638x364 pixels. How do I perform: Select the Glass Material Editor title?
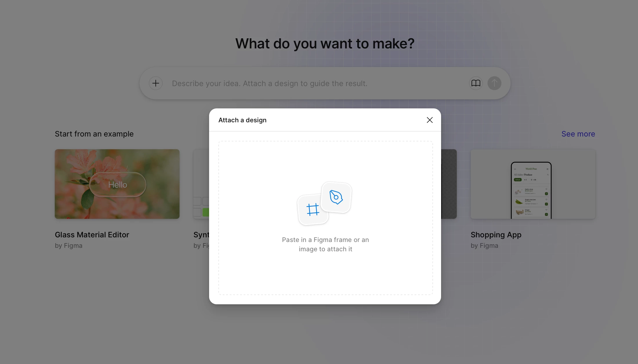pos(92,235)
